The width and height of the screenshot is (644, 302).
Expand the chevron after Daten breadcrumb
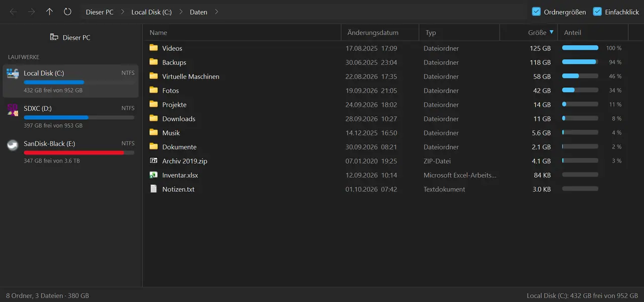217,12
